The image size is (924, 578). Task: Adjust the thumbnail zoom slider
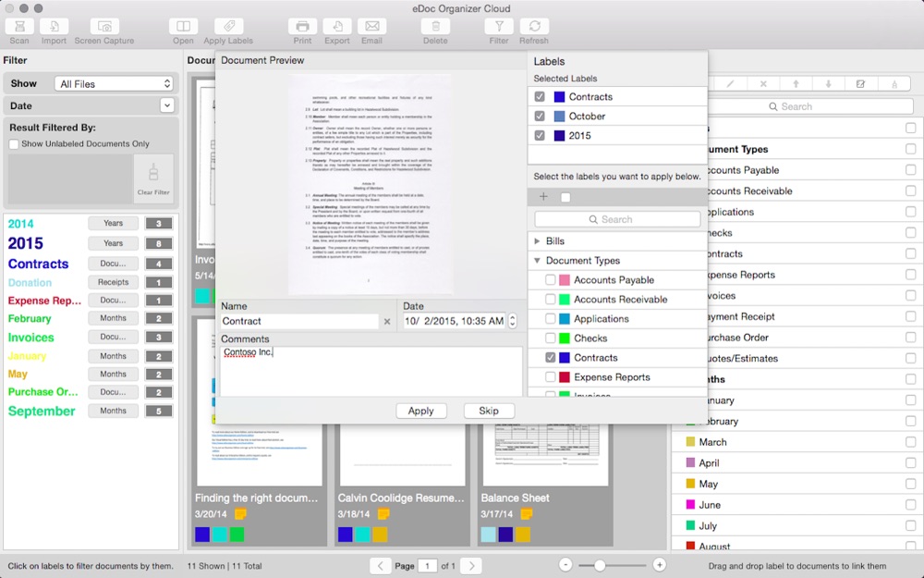600,565
